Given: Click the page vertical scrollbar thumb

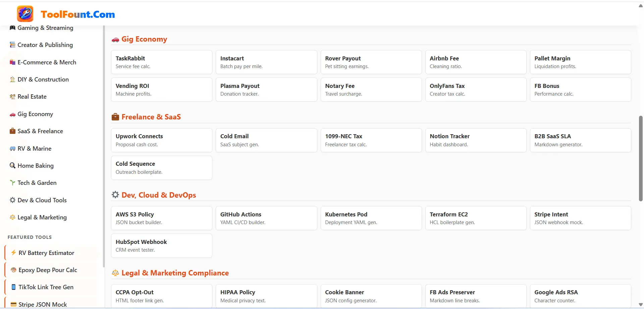Looking at the screenshot, I should tap(641, 158).
